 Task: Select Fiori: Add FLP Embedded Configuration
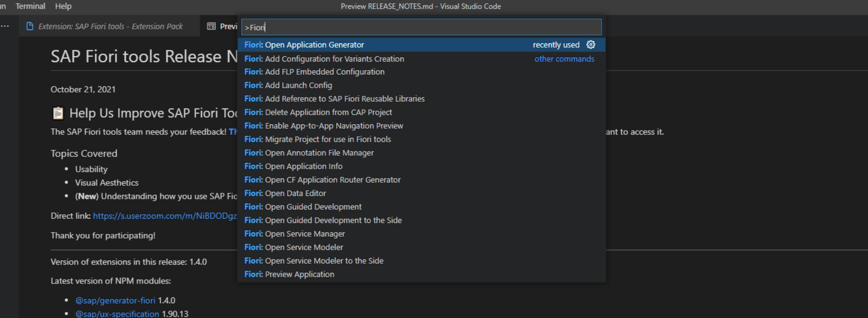[421, 72]
